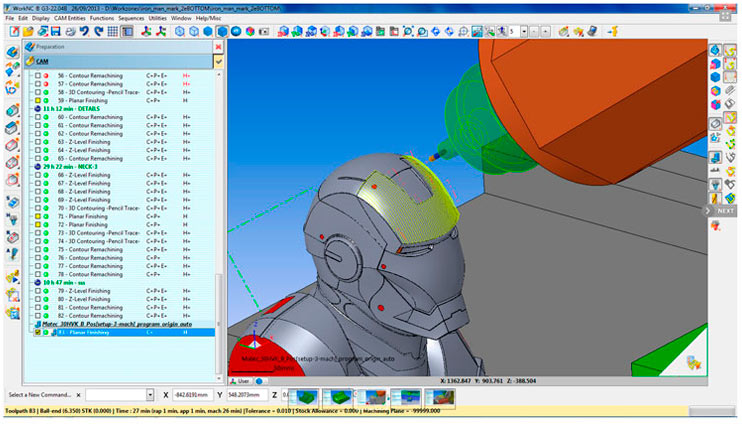Click the minus stepper button in toolbar

point(534,31)
